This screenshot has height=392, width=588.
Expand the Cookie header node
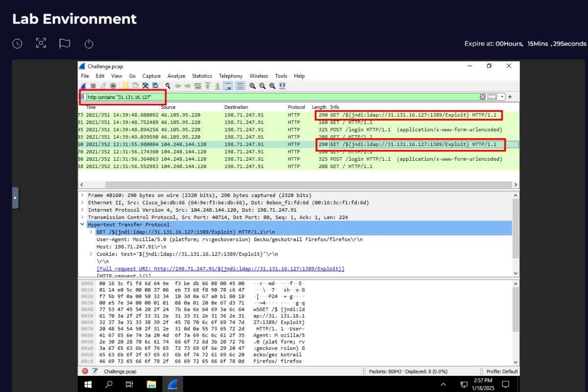click(x=91, y=254)
